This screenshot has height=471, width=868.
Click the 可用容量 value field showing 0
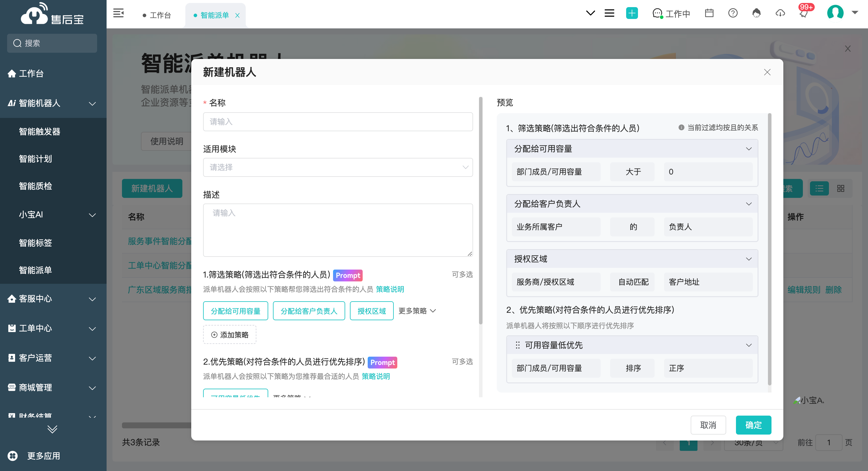coord(708,172)
